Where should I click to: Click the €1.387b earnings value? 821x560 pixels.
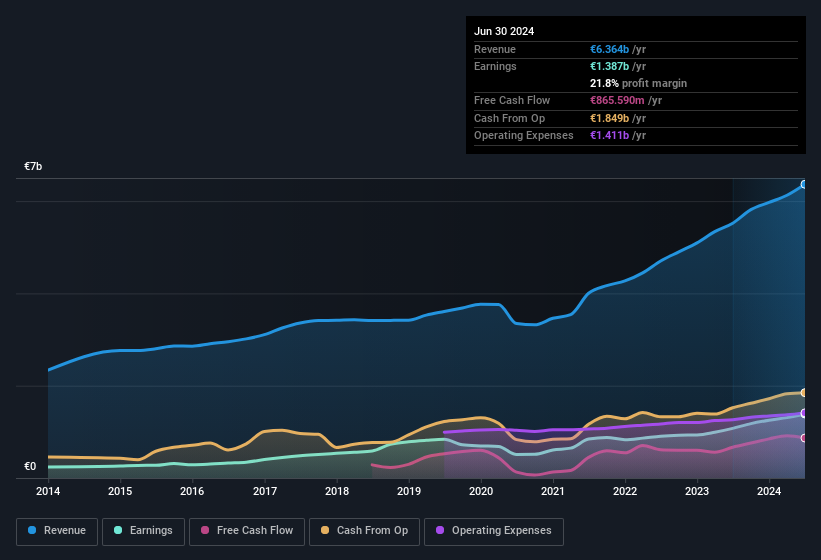click(609, 66)
